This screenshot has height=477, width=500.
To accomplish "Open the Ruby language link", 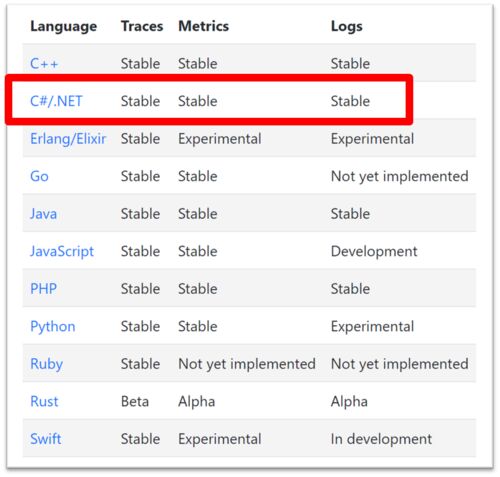I will [x=46, y=364].
